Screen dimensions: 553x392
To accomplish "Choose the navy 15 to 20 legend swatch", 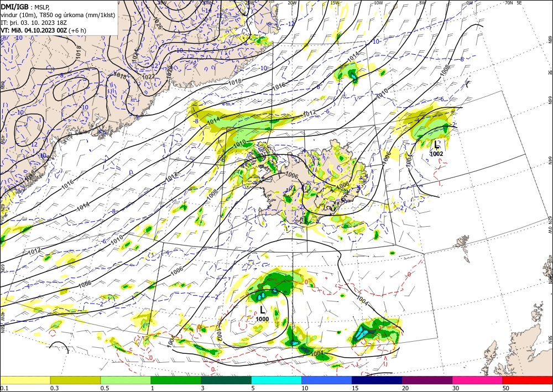I will [377, 380].
